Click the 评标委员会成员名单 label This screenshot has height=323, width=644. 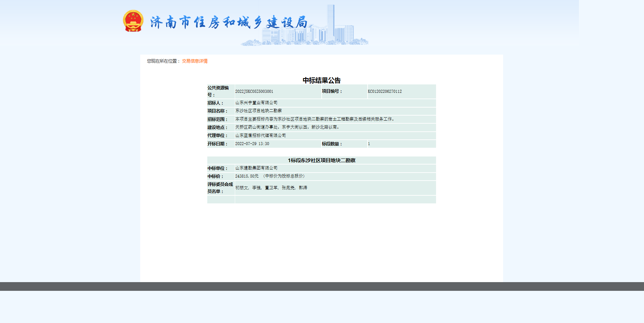click(x=220, y=188)
